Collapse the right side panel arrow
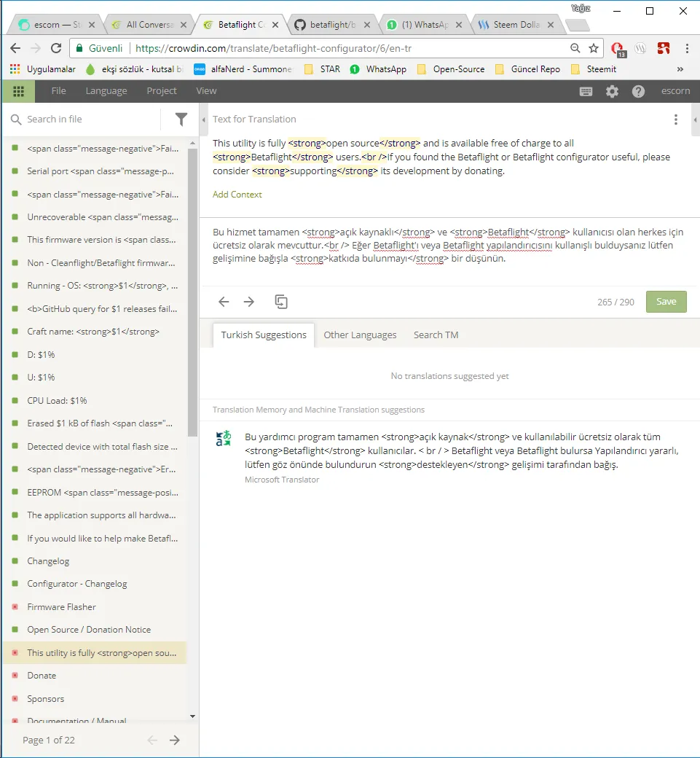 (x=695, y=120)
